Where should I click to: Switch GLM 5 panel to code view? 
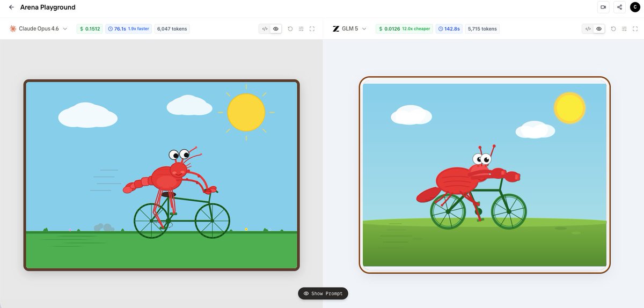click(588, 29)
